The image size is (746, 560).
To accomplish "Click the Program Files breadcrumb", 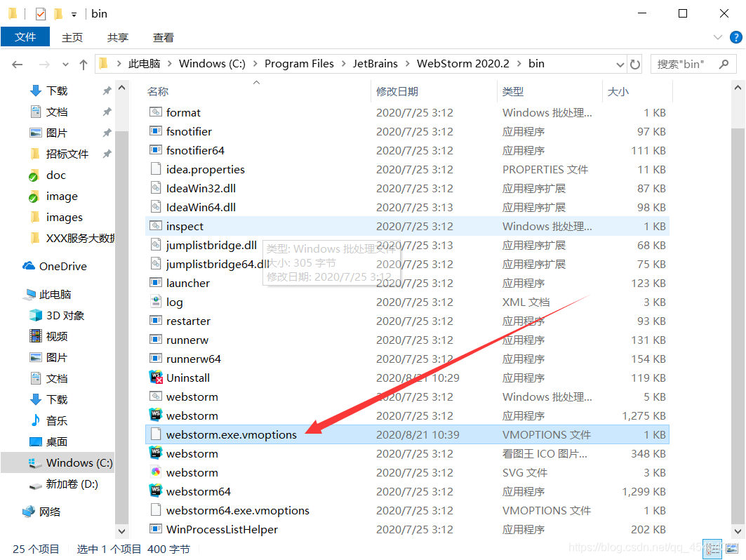I will (x=299, y=64).
